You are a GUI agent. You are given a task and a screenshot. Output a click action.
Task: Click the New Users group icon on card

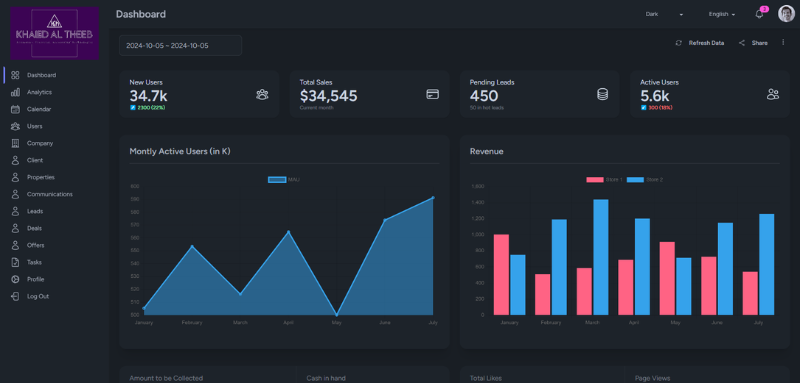click(x=262, y=94)
